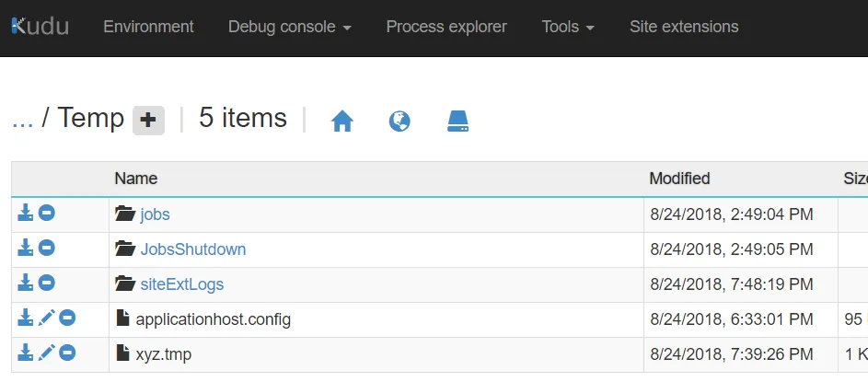
Task: Go to Process explorer
Action: (x=446, y=27)
